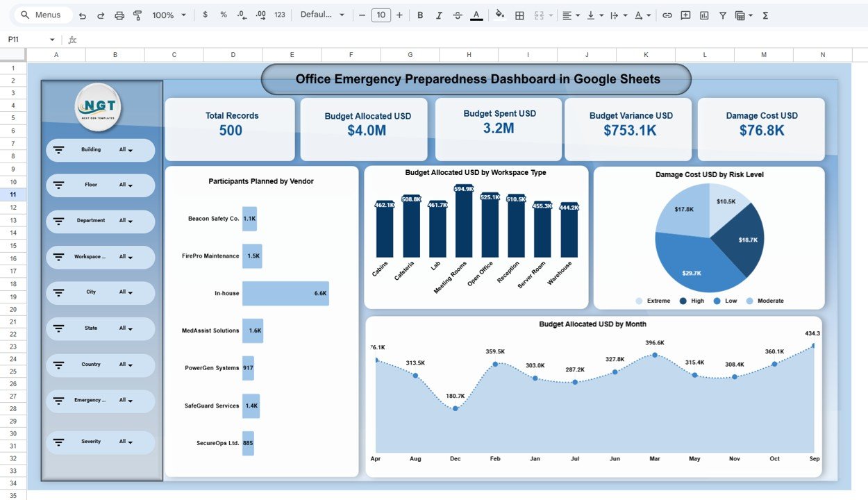The width and height of the screenshot is (868, 500).
Task: Toggle bold formatting
Action: 419,15
